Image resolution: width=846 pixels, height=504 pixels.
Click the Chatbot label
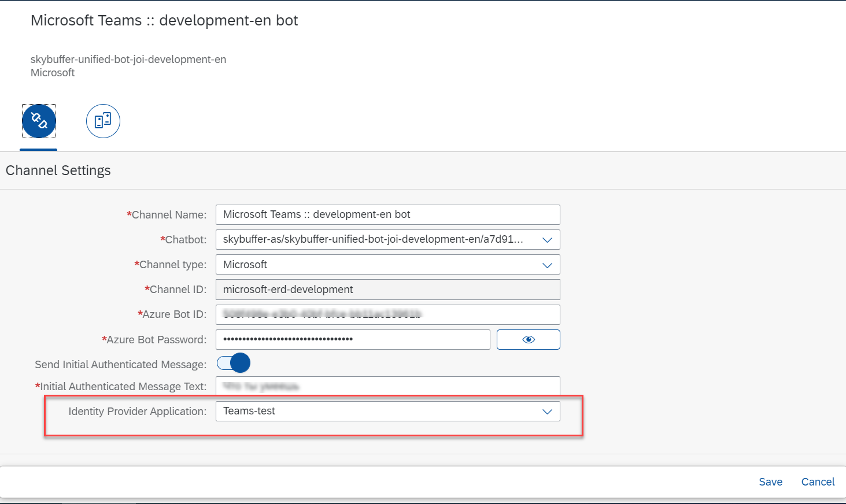[183, 240]
